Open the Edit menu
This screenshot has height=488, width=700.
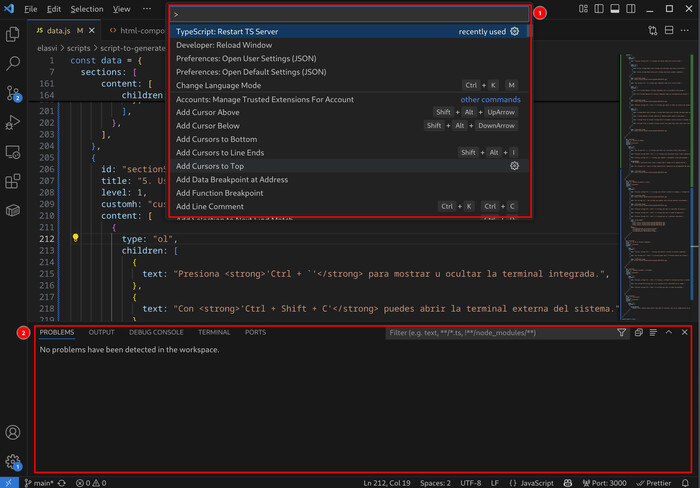54,9
